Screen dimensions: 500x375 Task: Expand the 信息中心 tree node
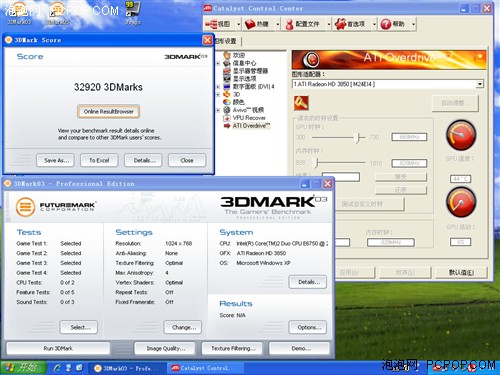click(x=218, y=63)
